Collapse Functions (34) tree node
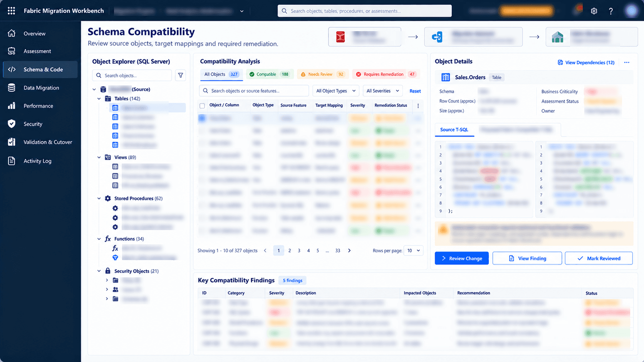 [99, 239]
